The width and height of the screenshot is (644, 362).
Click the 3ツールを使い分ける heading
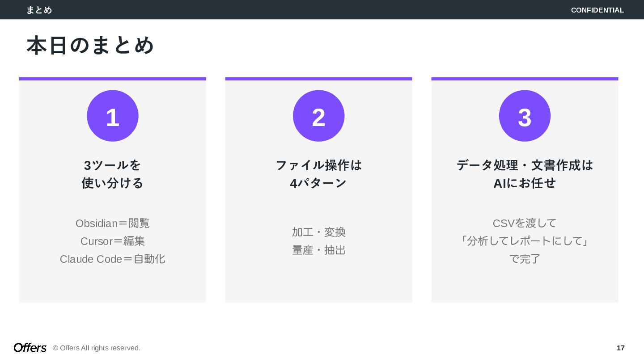[x=113, y=174]
